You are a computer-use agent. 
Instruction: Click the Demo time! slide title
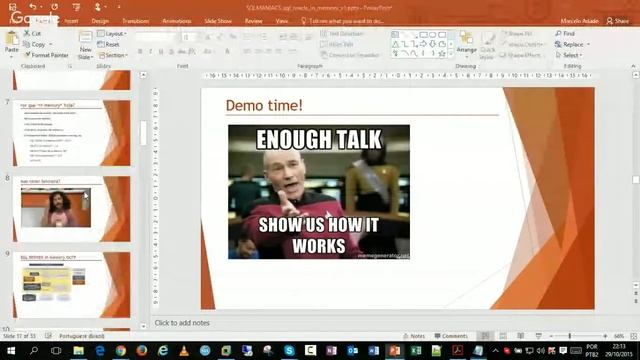[264, 105]
